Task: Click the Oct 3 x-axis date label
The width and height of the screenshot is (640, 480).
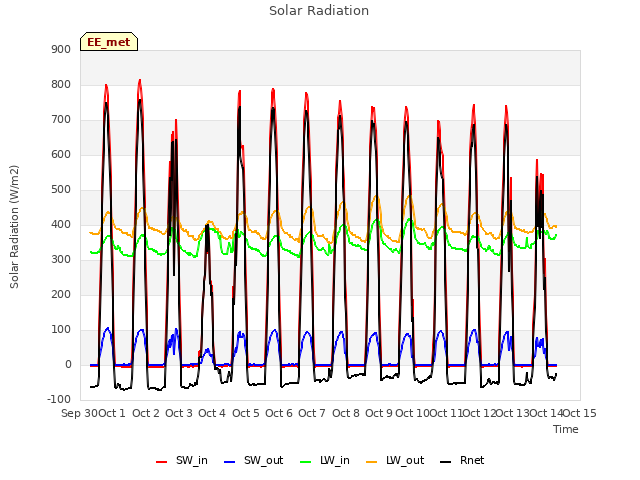Action: (x=179, y=413)
